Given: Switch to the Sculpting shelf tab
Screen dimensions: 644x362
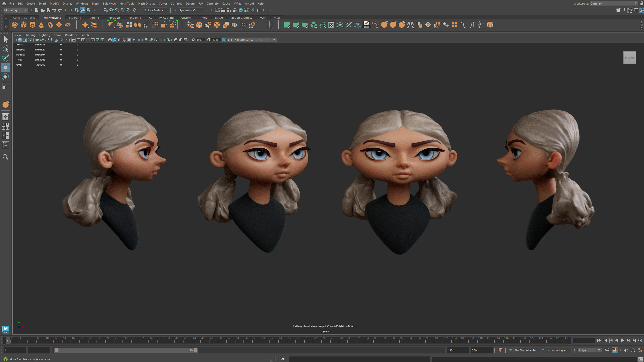Looking at the screenshot, I should [75, 18].
